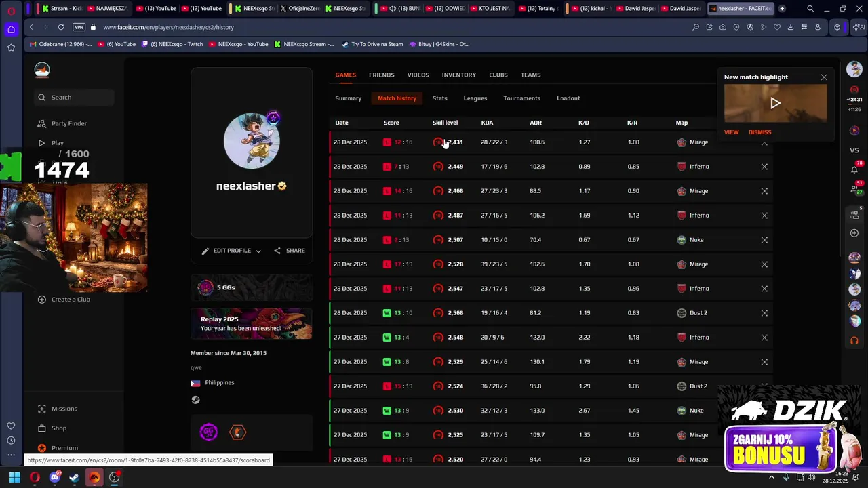Open the Bitwy | G4Skins bookmark
Viewport: 868px width, 488px height.
click(439, 44)
